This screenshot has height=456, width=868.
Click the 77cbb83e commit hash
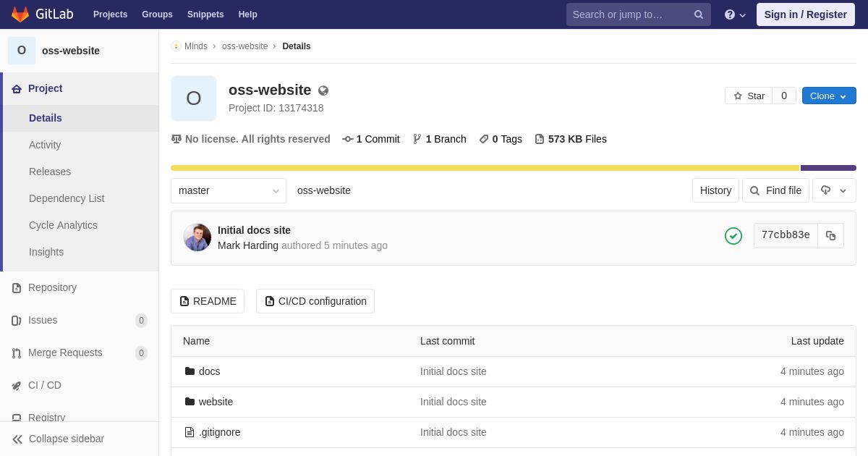click(786, 235)
